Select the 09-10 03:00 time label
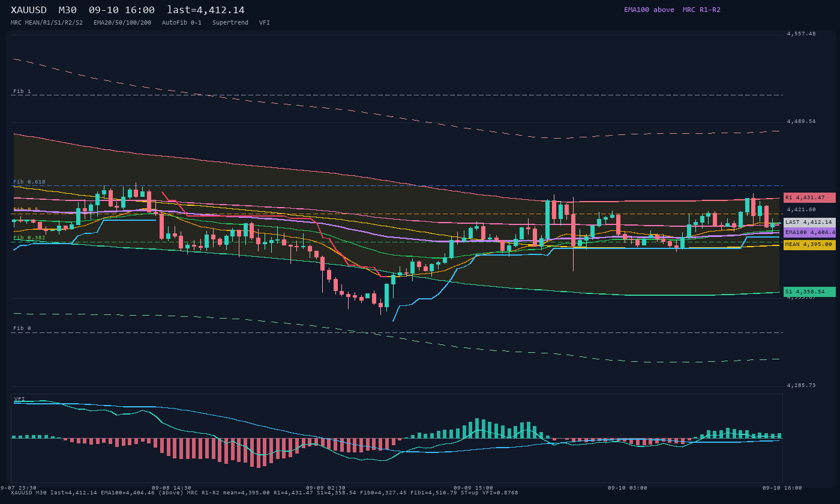This screenshot has width=840, height=504. click(x=628, y=488)
